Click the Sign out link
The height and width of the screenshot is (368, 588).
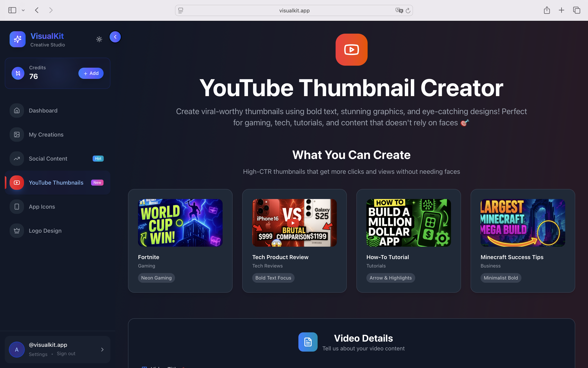[66, 354]
